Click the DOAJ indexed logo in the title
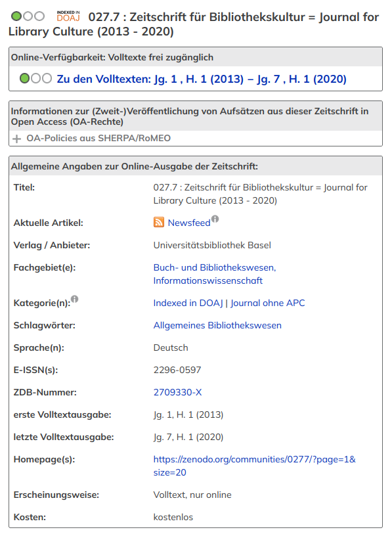392x534 pixels. tap(68, 16)
